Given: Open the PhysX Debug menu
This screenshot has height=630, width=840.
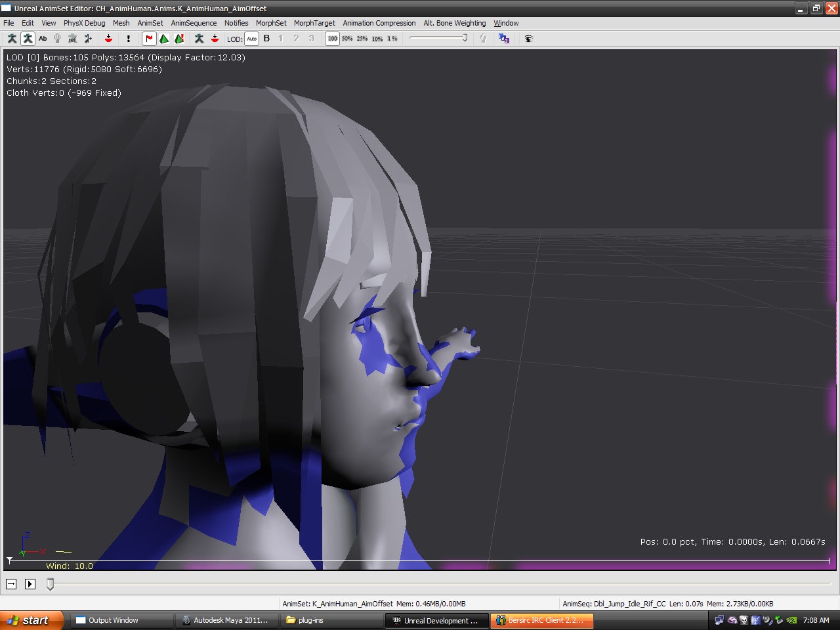Looking at the screenshot, I should tap(84, 23).
